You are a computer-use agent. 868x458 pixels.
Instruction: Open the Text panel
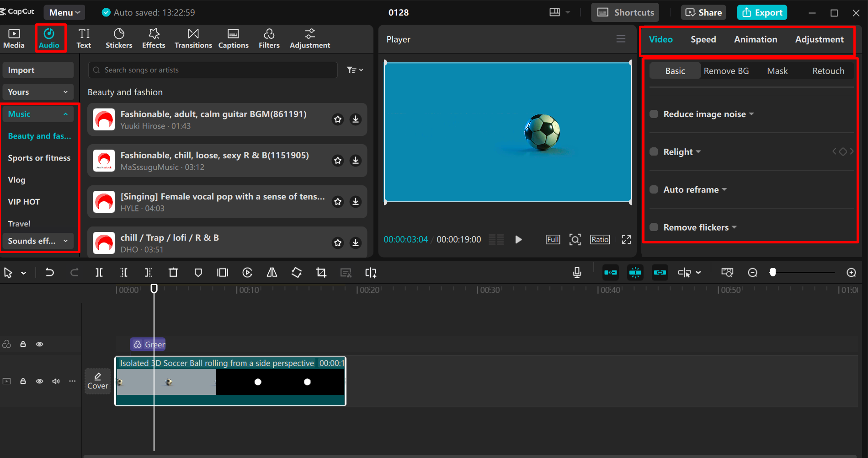[84, 38]
